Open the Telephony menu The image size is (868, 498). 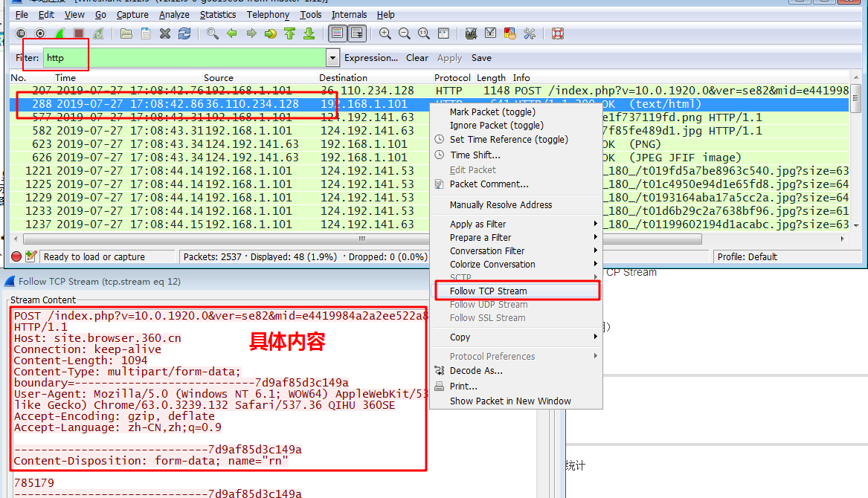[268, 14]
